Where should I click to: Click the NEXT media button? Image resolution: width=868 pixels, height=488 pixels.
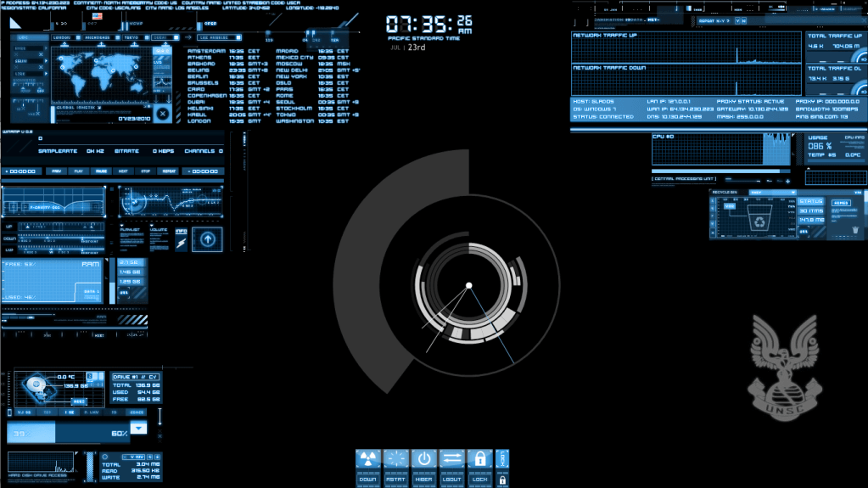point(123,171)
